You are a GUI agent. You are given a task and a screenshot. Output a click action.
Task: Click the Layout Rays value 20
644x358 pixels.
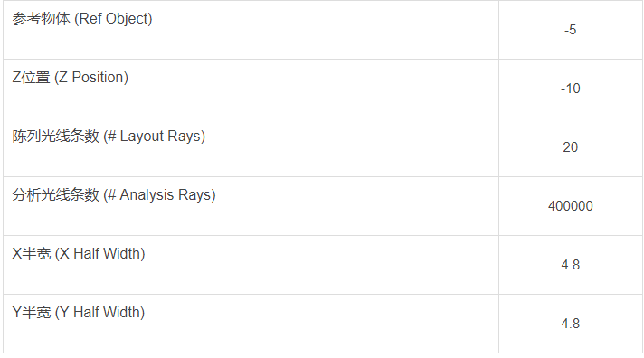tap(570, 147)
